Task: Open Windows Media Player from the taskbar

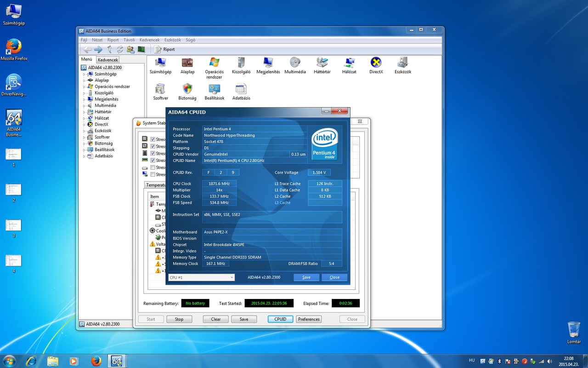Action: pos(73,361)
